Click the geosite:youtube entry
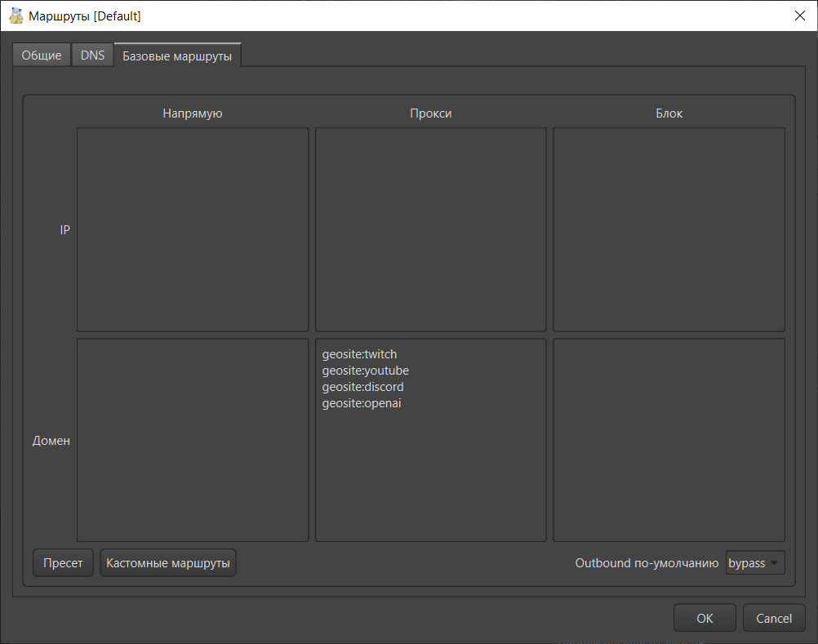Image resolution: width=818 pixels, height=644 pixels. (365, 371)
